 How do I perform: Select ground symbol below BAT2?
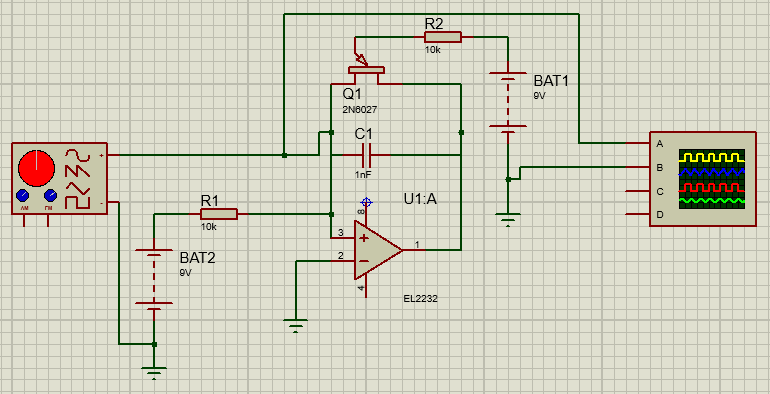pos(154,372)
